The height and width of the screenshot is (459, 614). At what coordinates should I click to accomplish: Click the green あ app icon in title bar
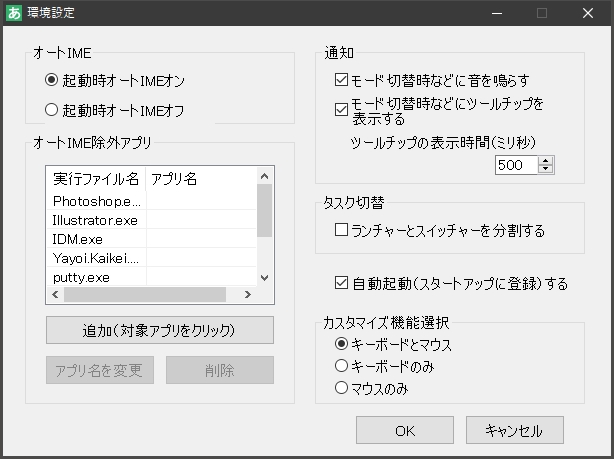pos(14,13)
